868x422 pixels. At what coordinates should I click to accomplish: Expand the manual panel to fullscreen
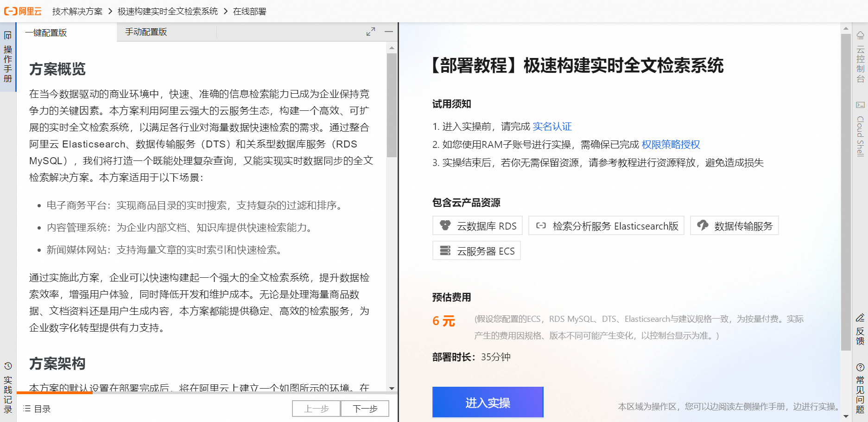[371, 32]
